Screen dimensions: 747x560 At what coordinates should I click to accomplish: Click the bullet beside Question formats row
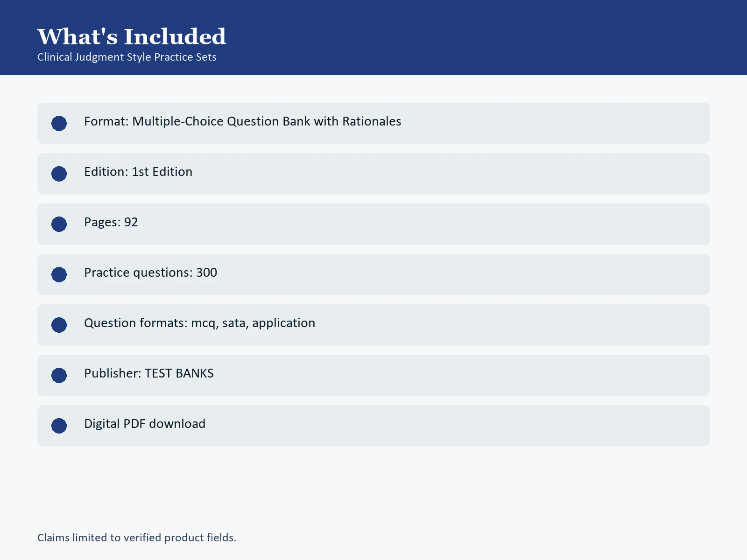[59, 325]
